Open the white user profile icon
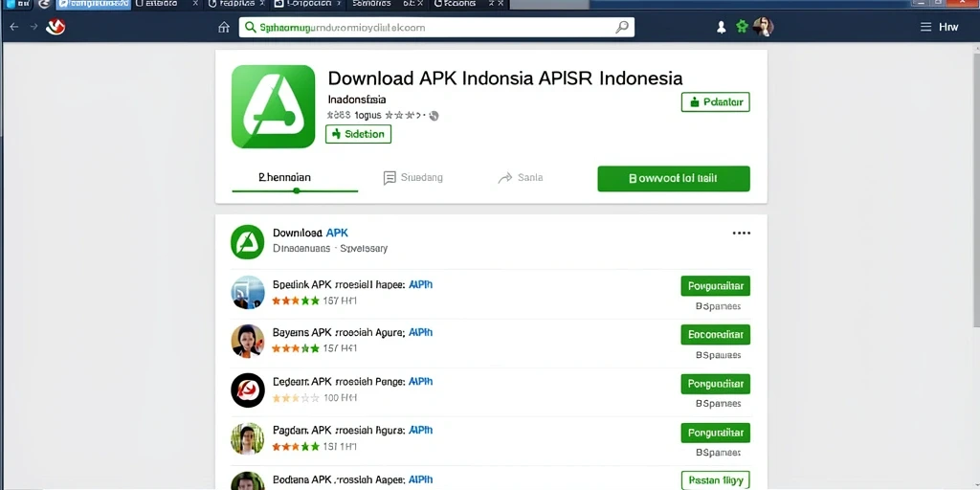Screen dimensions: 980x490 click(721, 27)
